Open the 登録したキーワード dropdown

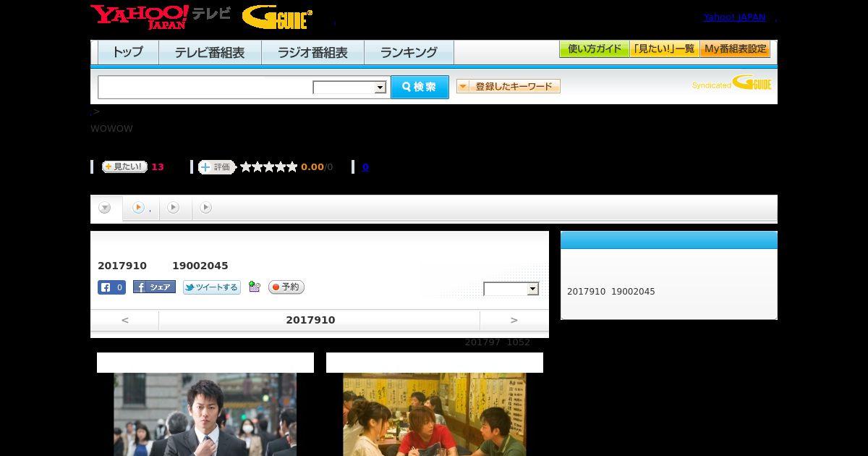(x=509, y=86)
